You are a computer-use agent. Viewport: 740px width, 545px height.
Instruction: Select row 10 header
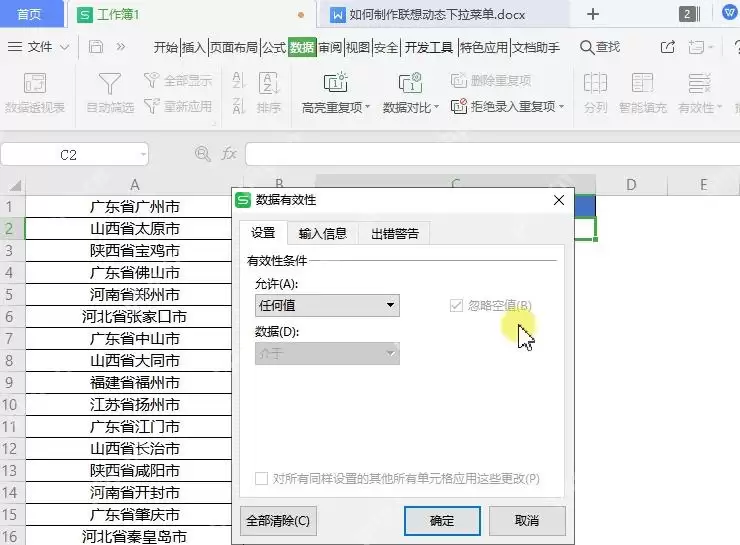(x=12, y=405)
